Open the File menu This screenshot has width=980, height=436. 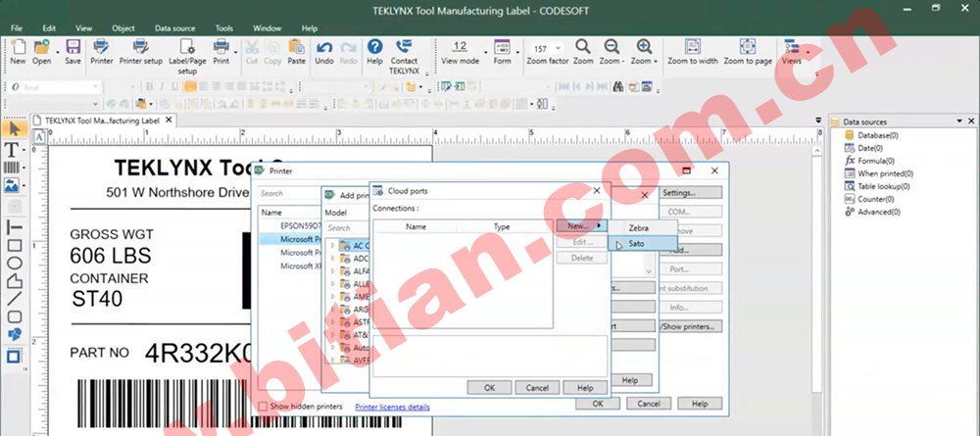tap(17, 28)
